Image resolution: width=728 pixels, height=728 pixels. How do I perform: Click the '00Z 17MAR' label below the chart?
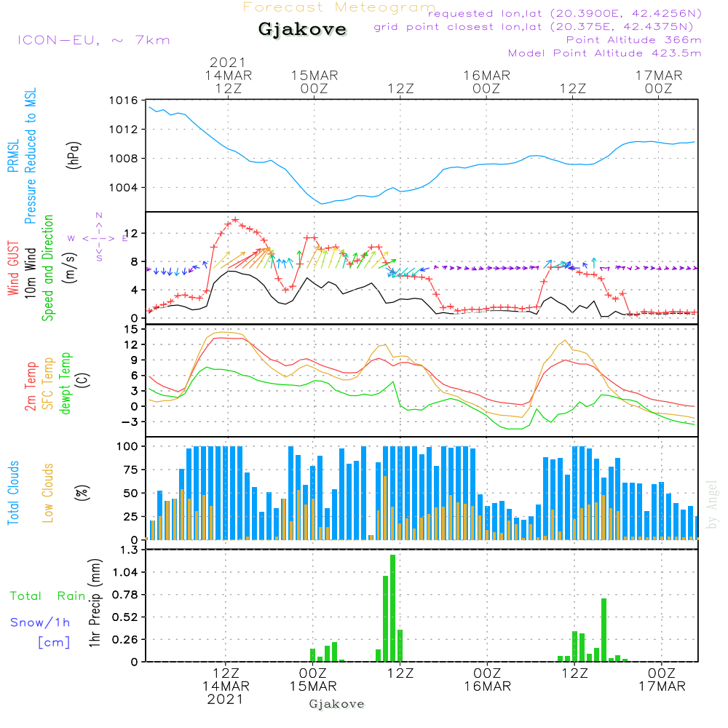pos(662,680)
